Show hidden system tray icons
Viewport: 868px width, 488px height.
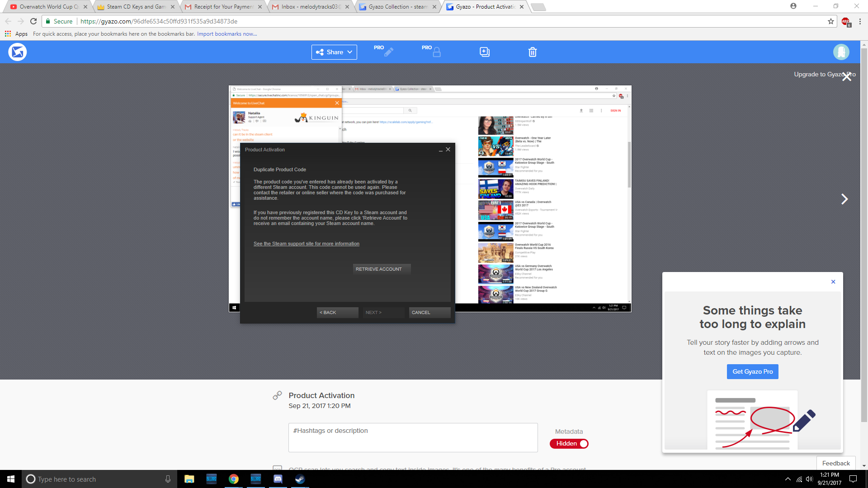click(x=788, y=479)
